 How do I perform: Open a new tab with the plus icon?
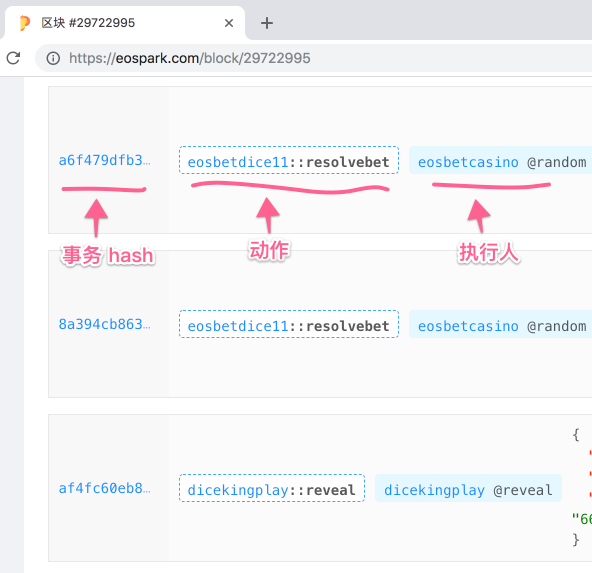[x=267, y=23]
